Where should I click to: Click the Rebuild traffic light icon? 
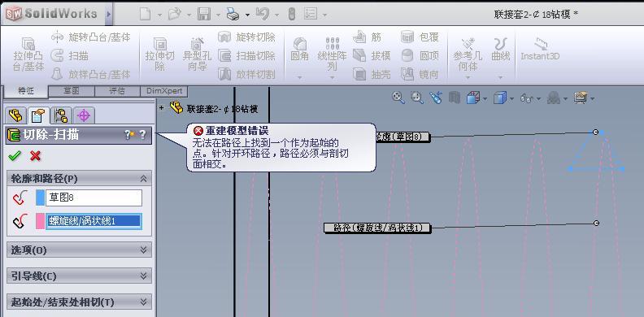click(x=292, y=15)
